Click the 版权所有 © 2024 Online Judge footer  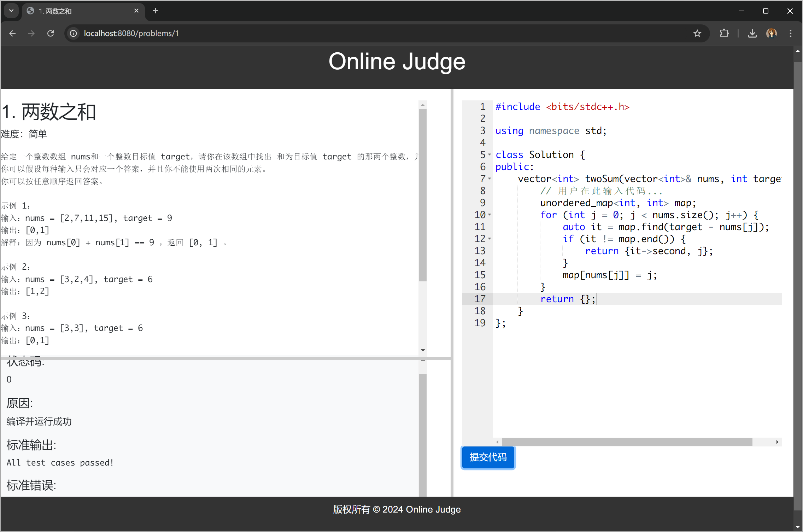397,509
